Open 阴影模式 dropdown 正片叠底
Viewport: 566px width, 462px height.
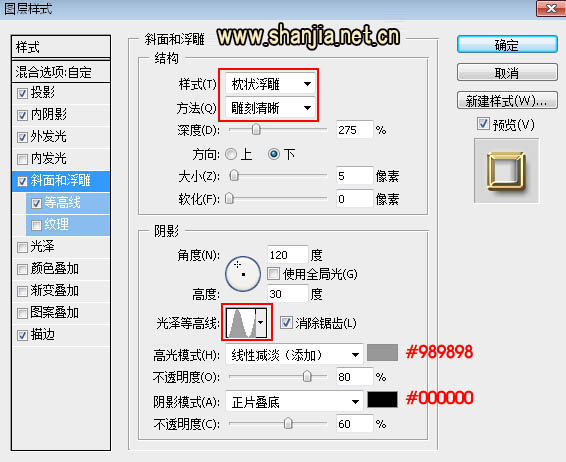(294, 402)
